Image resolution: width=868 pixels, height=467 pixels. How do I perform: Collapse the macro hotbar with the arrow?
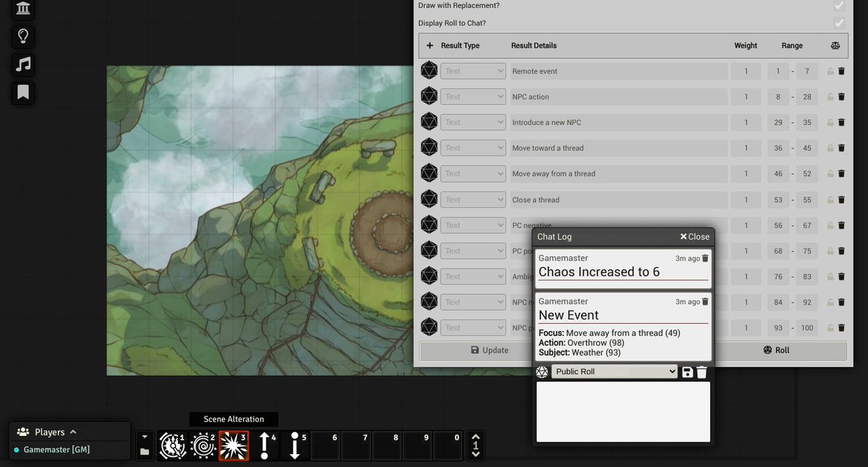pos(145,437)
